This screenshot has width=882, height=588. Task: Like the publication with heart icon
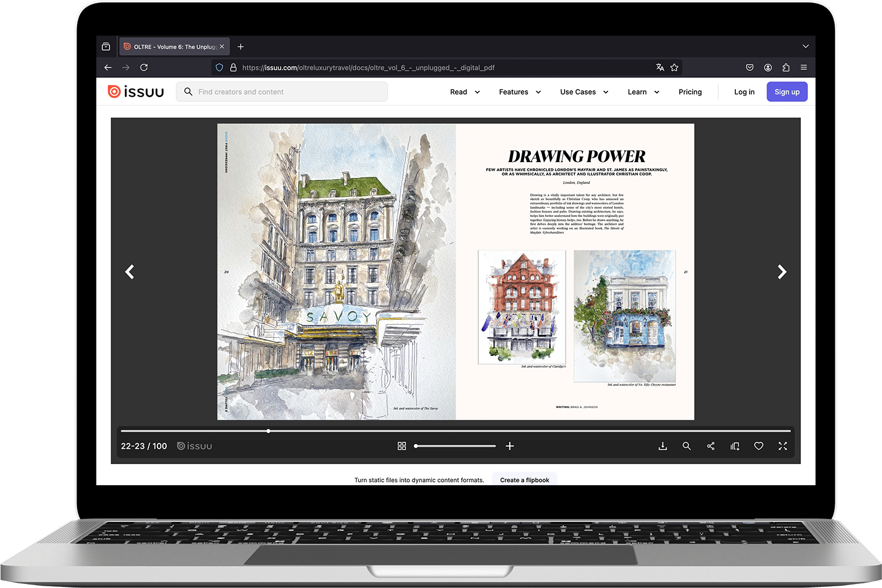[x=759, y=446]
